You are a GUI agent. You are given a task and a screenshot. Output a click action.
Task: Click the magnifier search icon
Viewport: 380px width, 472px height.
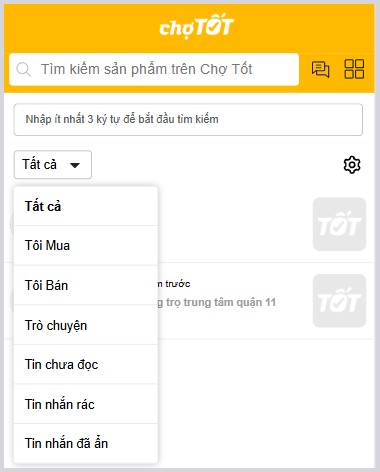23,69
